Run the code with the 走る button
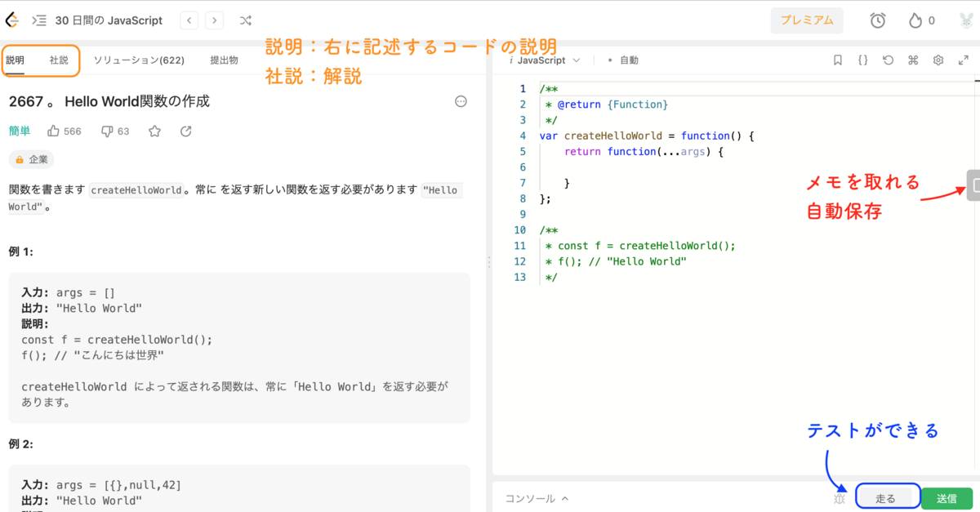This screenshot has width=980, height=512. [887, 496]
